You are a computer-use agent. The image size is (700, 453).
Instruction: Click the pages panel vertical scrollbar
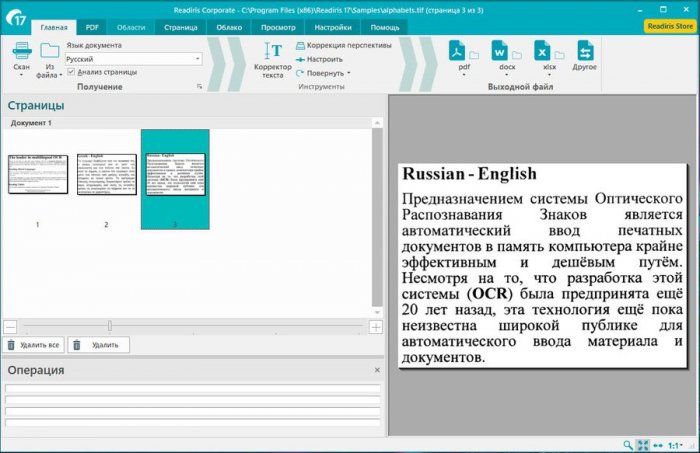(x=377, y=217)
